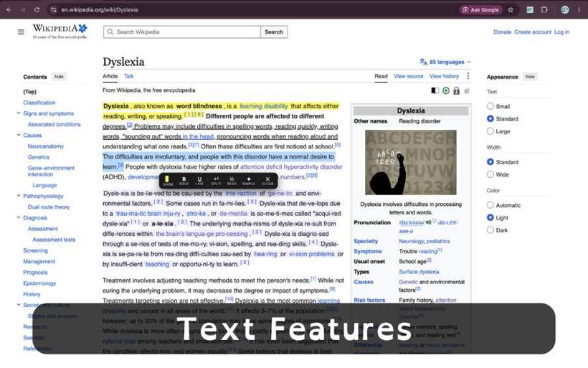
Task: Select Dark color mode
Action: click(490, 230)
